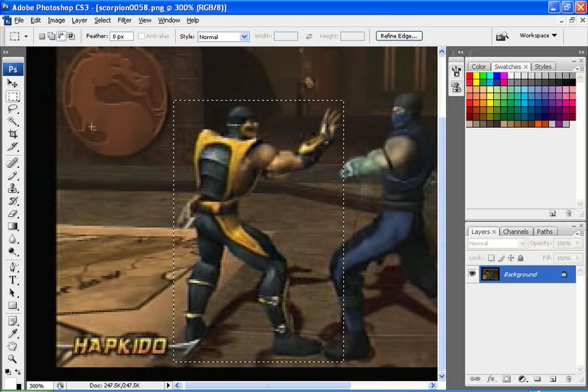Image resolution: width=588 pixels, height=392 pixels.
Task: Select the Hand tool
Action: [x=12, y=346]
